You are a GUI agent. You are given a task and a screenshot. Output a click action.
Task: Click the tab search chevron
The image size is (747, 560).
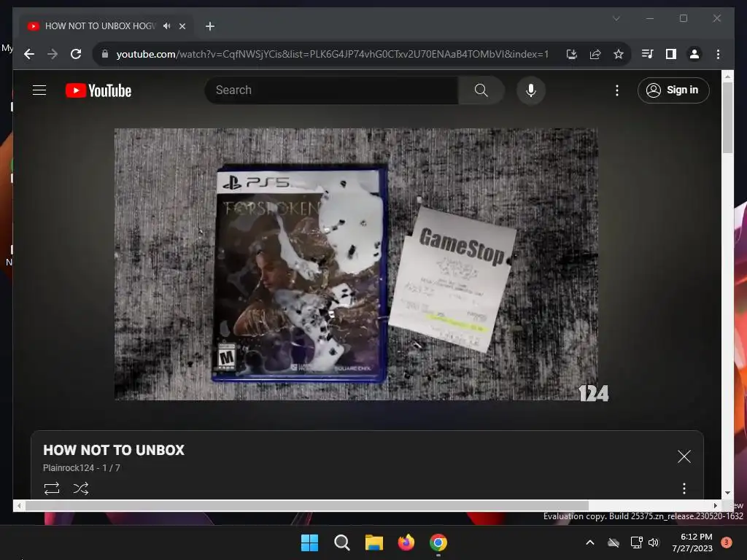616,18
